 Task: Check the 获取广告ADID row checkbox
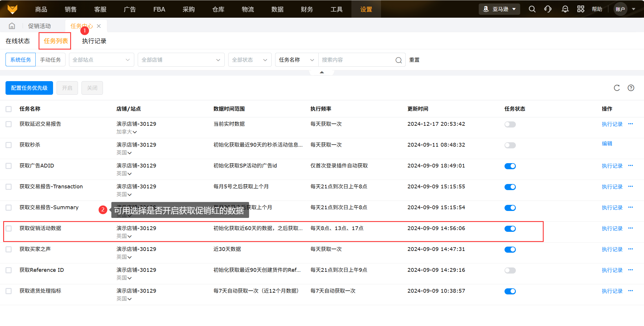tap(9, 166)
